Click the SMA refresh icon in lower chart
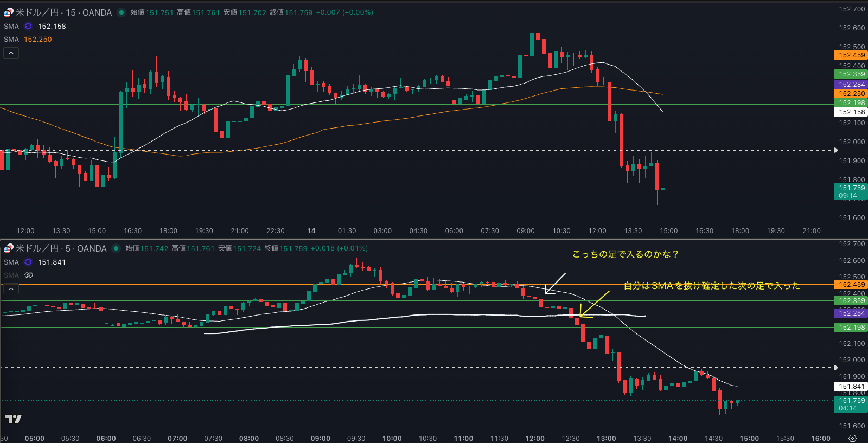Image resolution: width=868 pixels, height=443 pixels. 28,262
